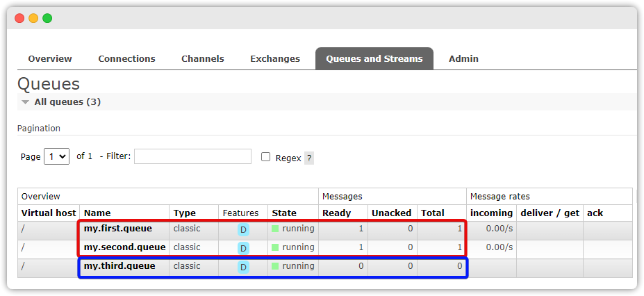Click the durable D badge for my.first.queue
The height and width of the screenshot is (296, 644).
click(243, 229)
